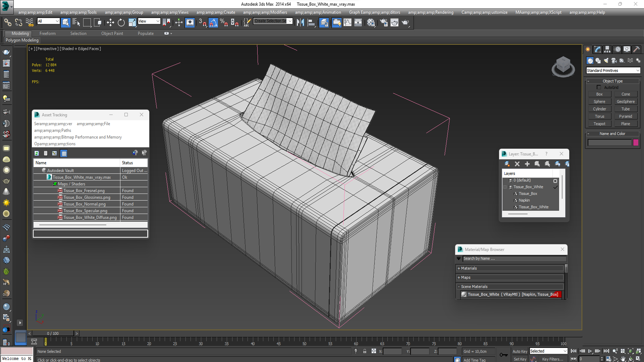Check the current-layer box for Tissue_Box_White layer

pos(555,187)
